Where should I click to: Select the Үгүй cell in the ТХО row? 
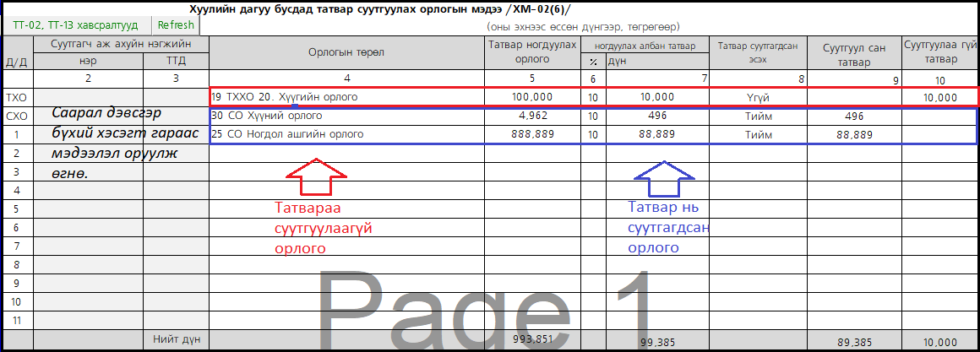758,97
